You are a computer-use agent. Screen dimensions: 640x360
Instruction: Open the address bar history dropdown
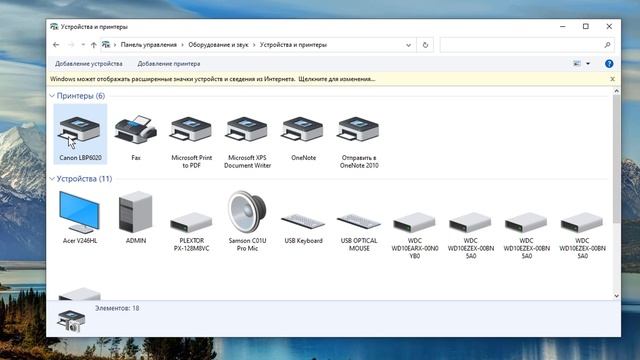click(409, 45)
